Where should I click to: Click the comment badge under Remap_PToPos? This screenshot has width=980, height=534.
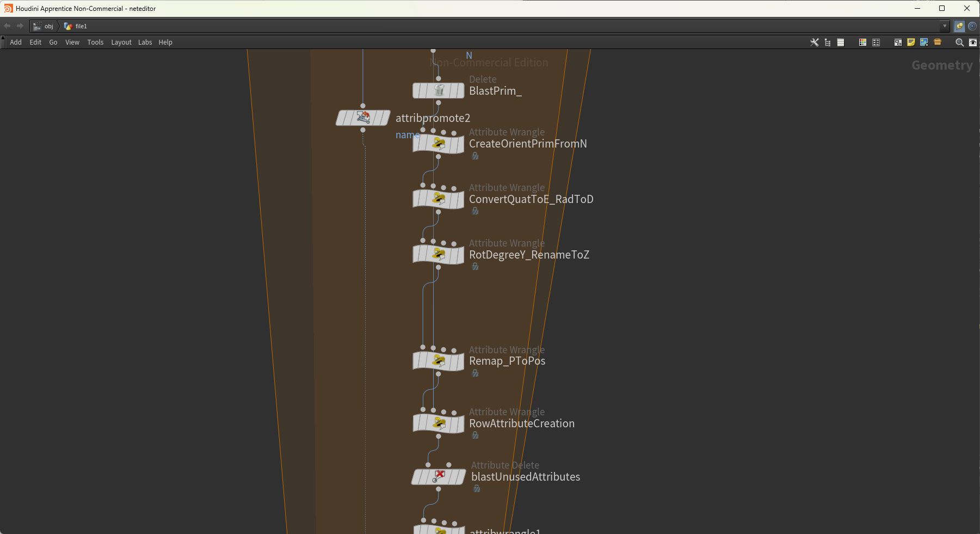point(475,373)
